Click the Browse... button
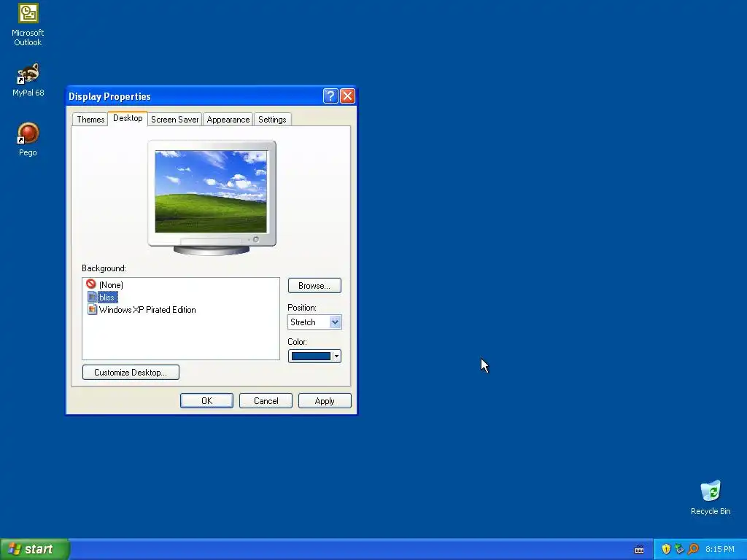 [x=314, y=286]
